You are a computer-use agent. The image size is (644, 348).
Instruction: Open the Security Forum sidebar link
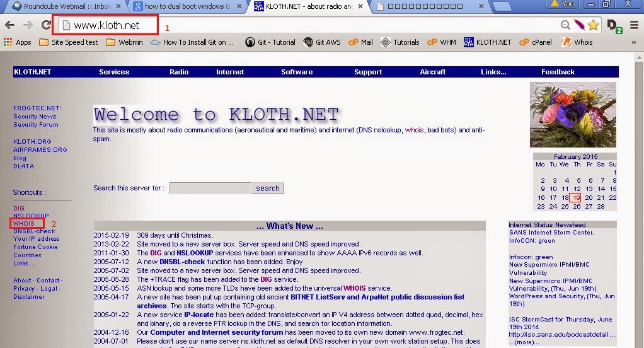click(36, 124)
